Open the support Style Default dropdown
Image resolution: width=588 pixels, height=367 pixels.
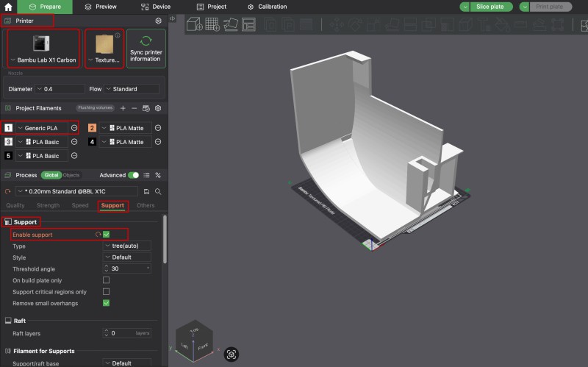click(126, 257)
